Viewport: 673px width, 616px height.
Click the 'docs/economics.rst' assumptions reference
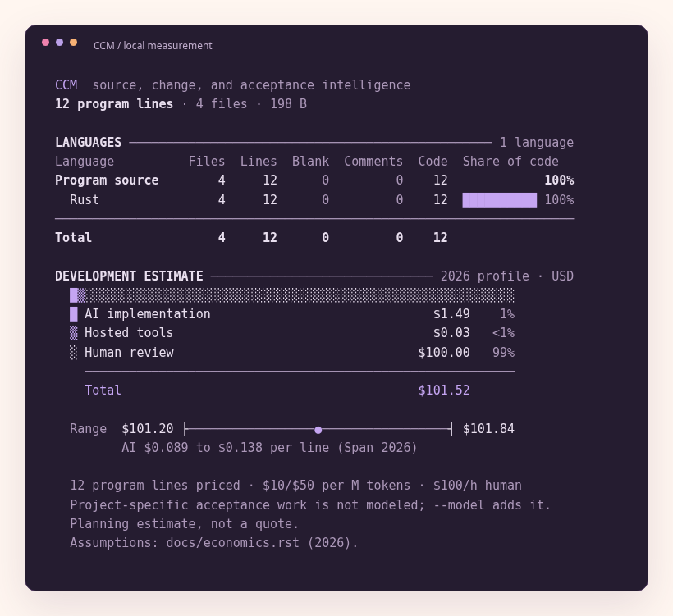[232, 543]
